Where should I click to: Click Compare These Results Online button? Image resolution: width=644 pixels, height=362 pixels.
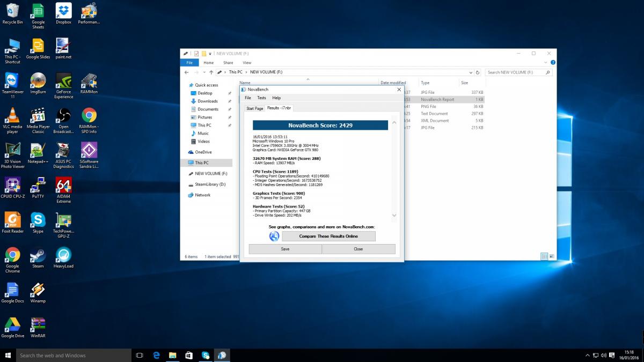coord(328,236)
